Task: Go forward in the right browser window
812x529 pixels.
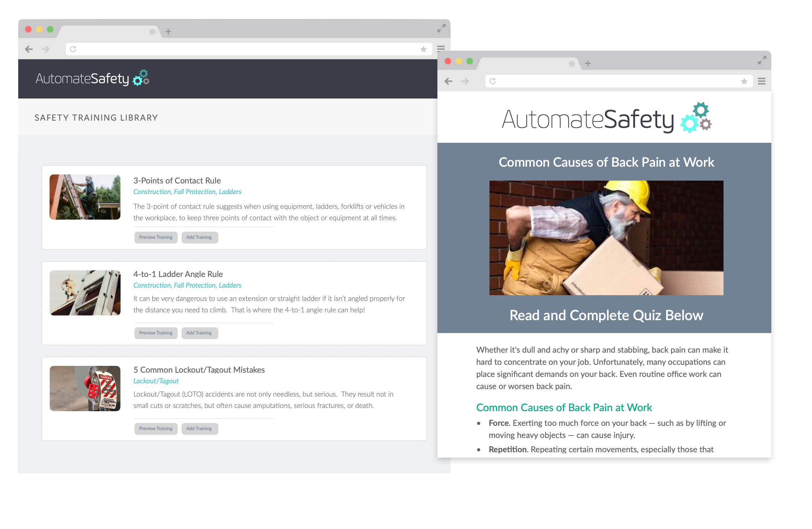Action: click(465, 81)
